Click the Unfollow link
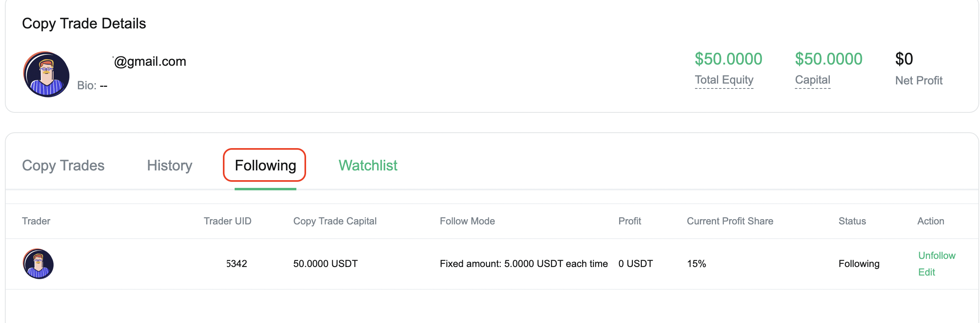 pyautogui.click(x=937, y=256)
